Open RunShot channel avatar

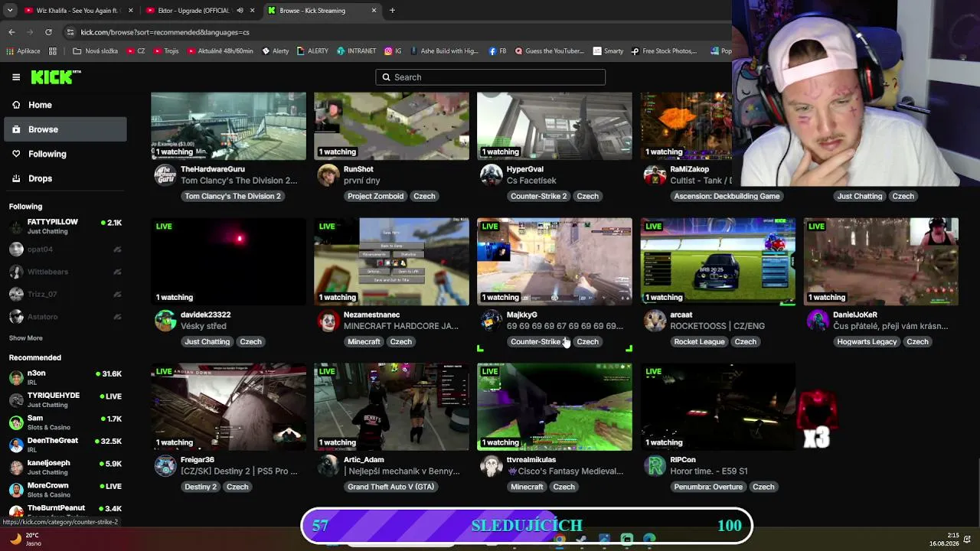328,175
